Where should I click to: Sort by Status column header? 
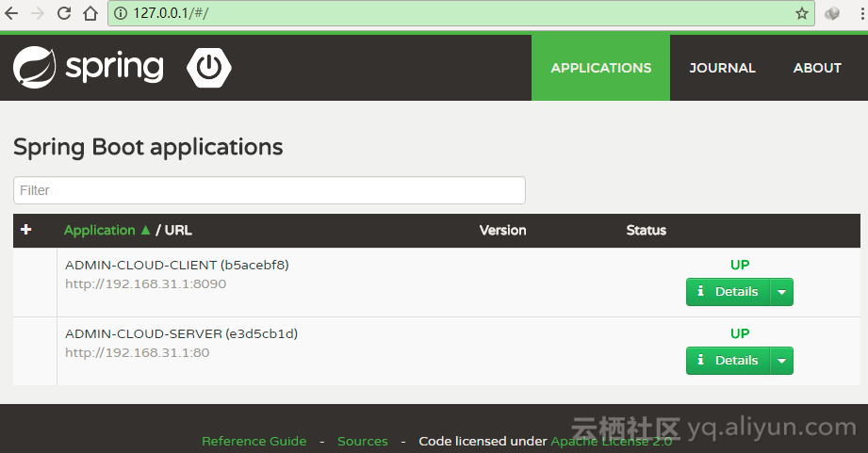tap(646, 230)
